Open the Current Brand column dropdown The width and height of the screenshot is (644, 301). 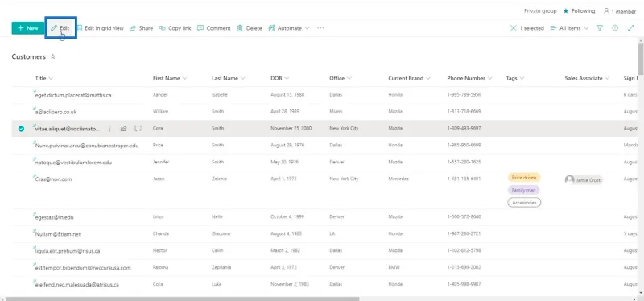tap(410, 78)
